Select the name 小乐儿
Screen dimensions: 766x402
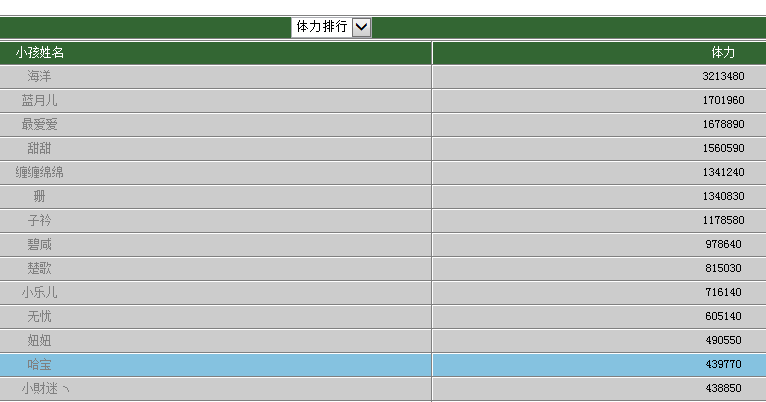[x=40, y=293]
